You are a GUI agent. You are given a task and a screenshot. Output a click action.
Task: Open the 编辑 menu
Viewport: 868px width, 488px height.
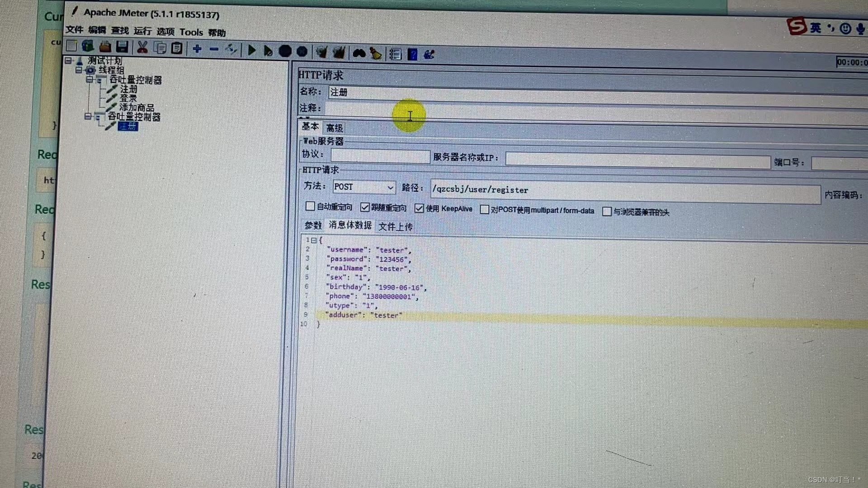(97, 30)
